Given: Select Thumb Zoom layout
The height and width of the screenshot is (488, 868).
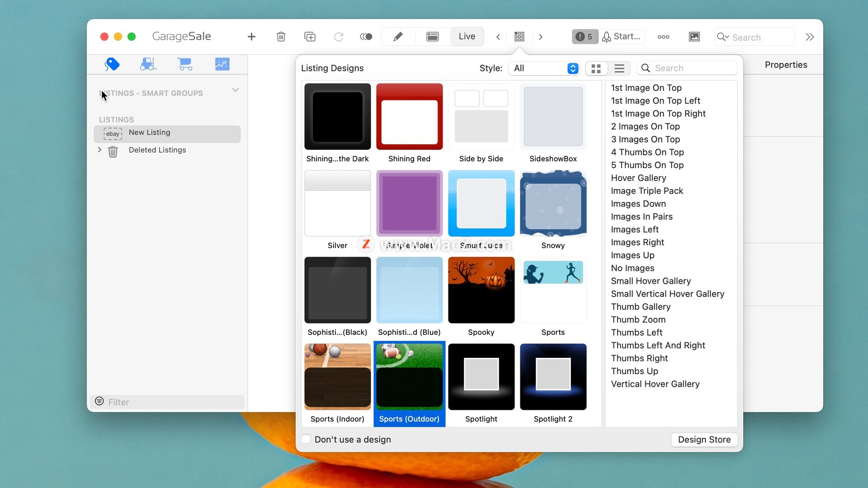Looking at the screenshot, I should 638,319.
